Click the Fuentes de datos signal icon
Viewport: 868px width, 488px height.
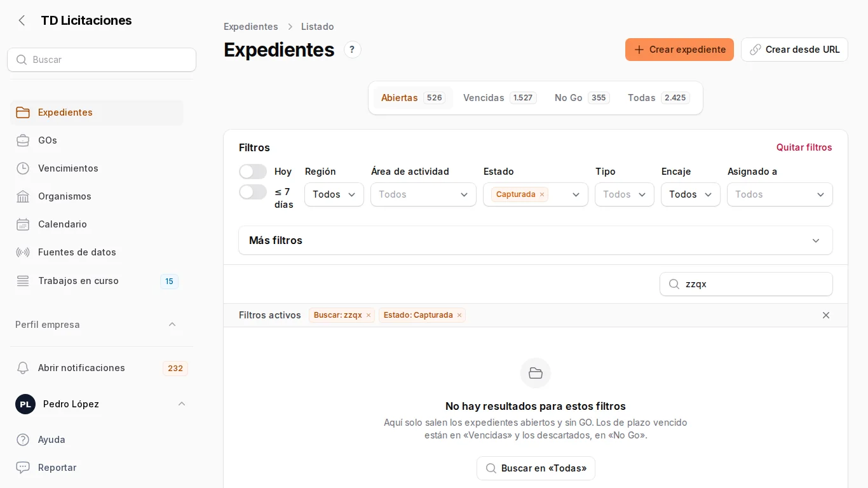[23, 252]
